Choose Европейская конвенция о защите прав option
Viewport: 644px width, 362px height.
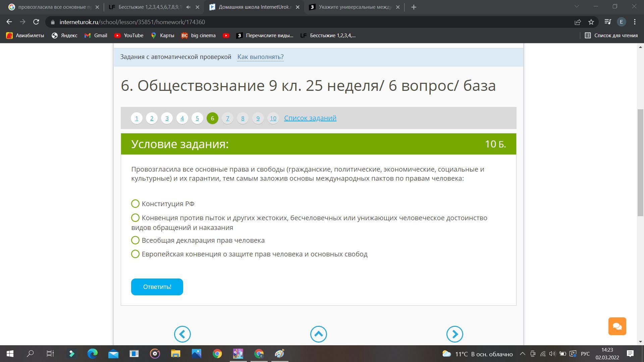135,254
